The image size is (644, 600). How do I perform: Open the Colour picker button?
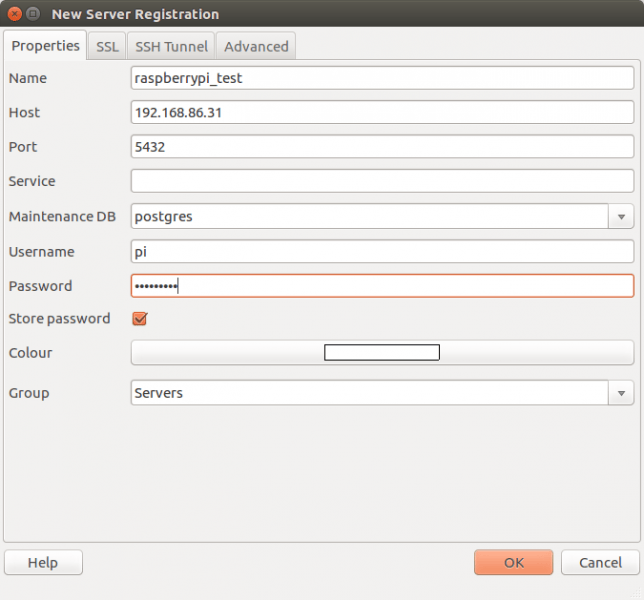pyautogui.click(x=381, y=353)
